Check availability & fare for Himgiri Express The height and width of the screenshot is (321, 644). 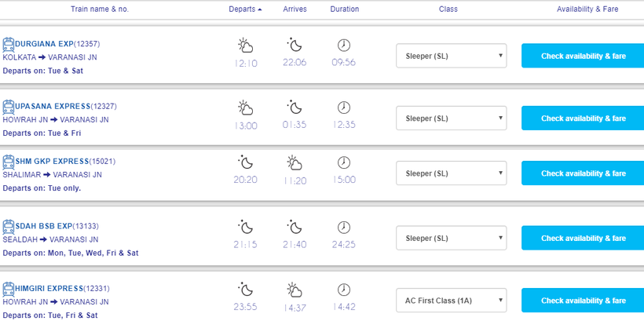583,301
